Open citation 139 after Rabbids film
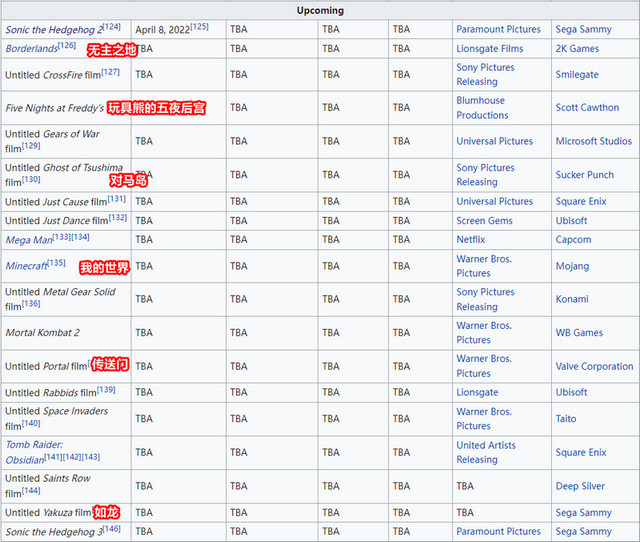The width and height of the screenshot is (640, 542). click(x=106, y=390)
